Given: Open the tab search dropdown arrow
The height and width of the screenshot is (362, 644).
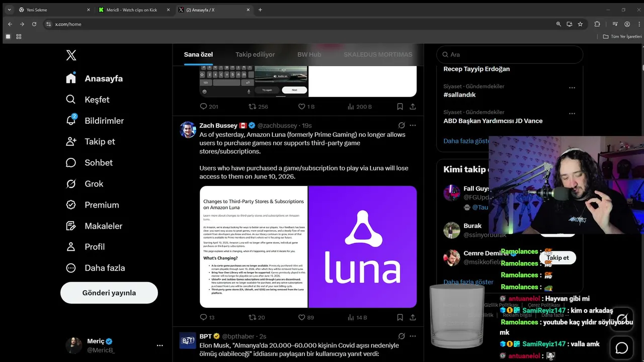Looking at the screenshot, I should (9, 10).
